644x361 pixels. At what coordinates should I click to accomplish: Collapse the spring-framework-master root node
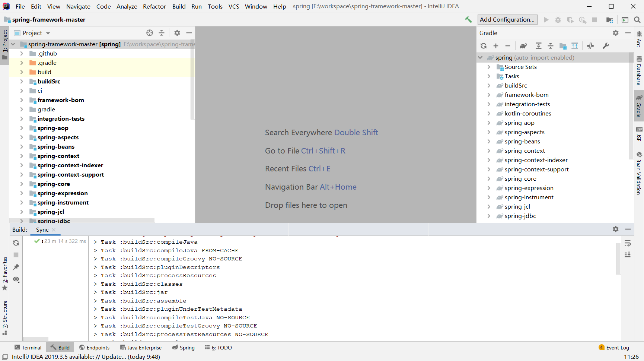(x=13, y=44)
